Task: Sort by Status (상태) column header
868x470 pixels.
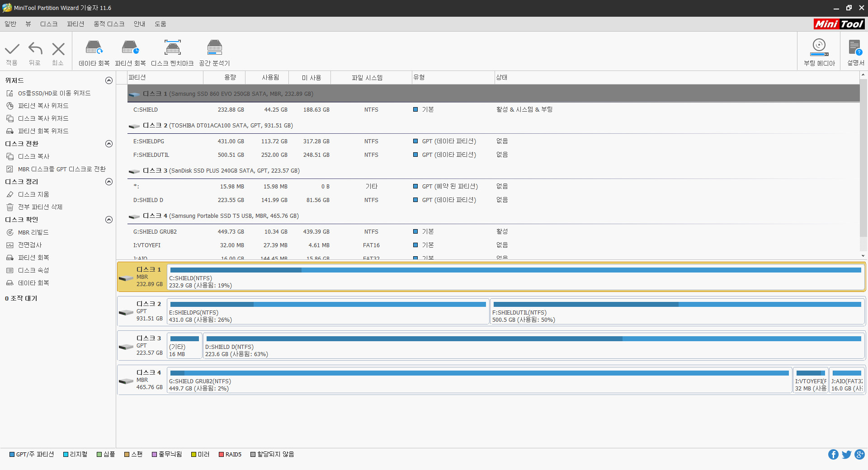Action: [x=677, y=77]
